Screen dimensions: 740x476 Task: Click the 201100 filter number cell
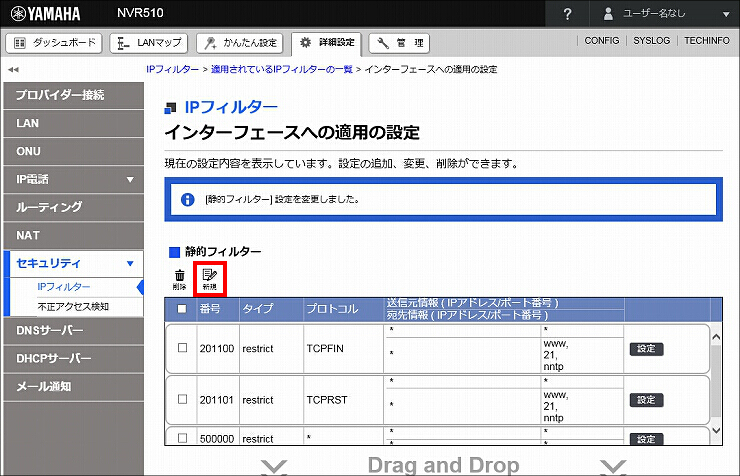(x=217, y=349)
